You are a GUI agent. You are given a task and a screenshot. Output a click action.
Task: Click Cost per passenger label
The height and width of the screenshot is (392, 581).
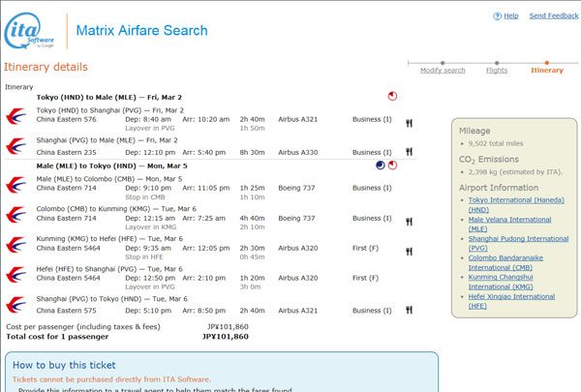[83, 327]
